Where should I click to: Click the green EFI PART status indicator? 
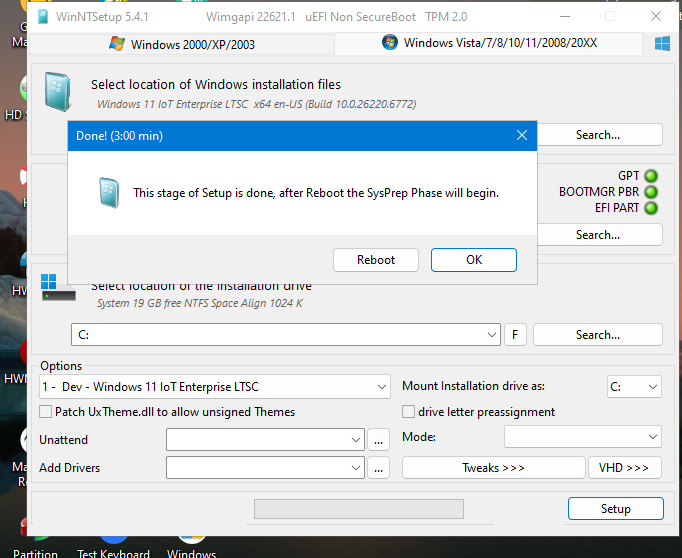coord(651,208)
